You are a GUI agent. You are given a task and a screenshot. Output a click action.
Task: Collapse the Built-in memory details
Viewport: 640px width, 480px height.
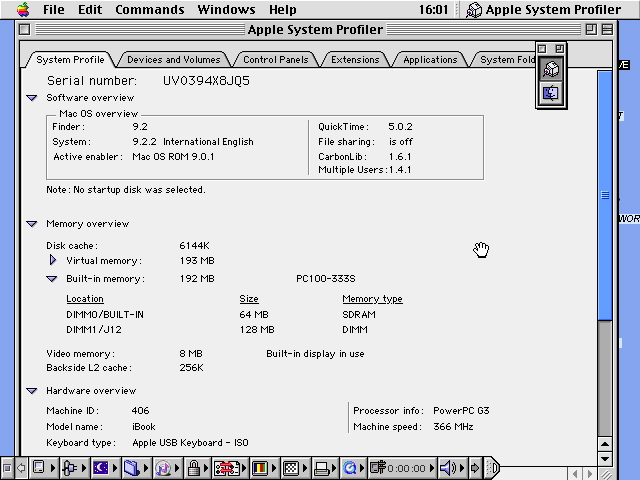click(x=51, y=279)
